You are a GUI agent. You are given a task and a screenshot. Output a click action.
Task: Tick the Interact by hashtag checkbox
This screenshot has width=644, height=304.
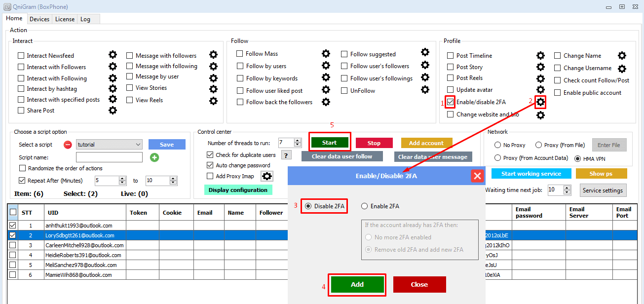point(21,89)
